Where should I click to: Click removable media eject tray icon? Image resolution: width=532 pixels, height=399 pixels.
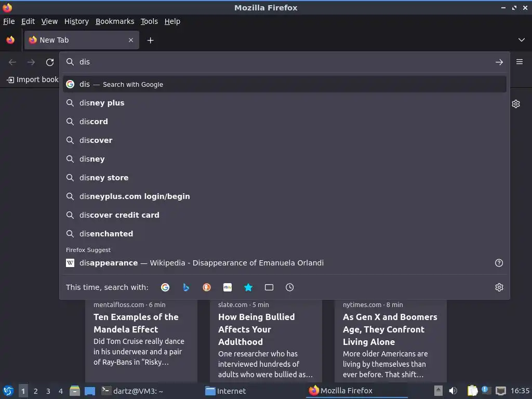(x=438, y=391)
